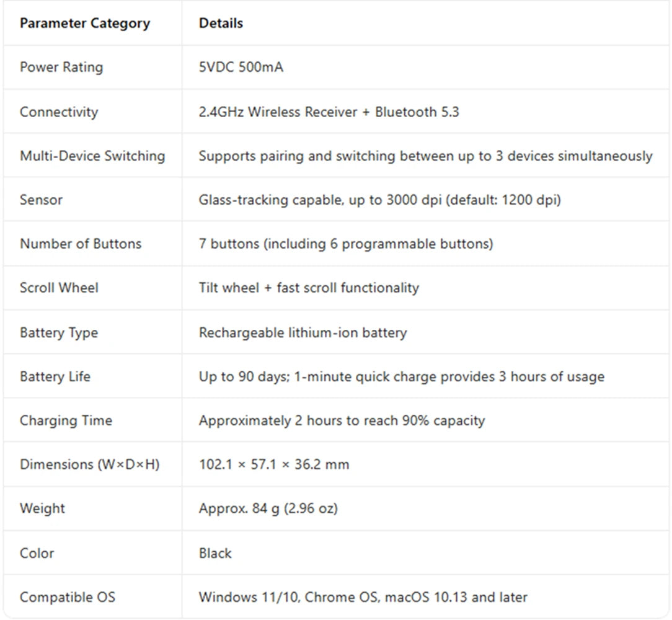672x620 pixels.
Task: Select the Number of Buttons label
Action: point(81,244)
